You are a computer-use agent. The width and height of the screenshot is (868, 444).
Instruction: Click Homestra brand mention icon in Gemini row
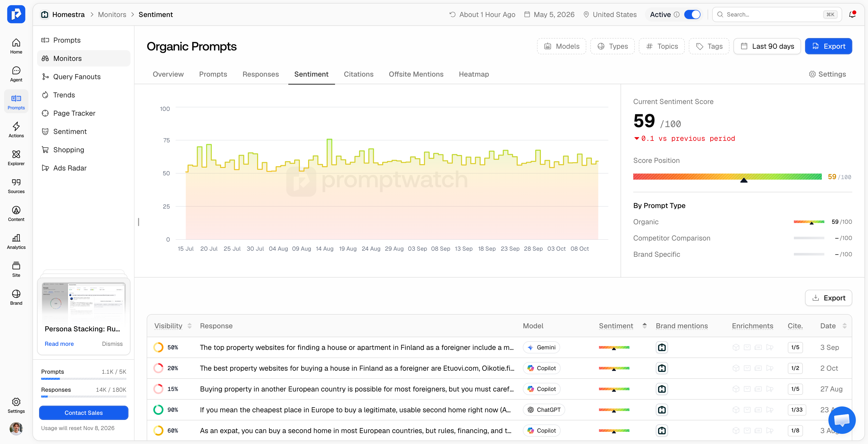coord(662,347)
